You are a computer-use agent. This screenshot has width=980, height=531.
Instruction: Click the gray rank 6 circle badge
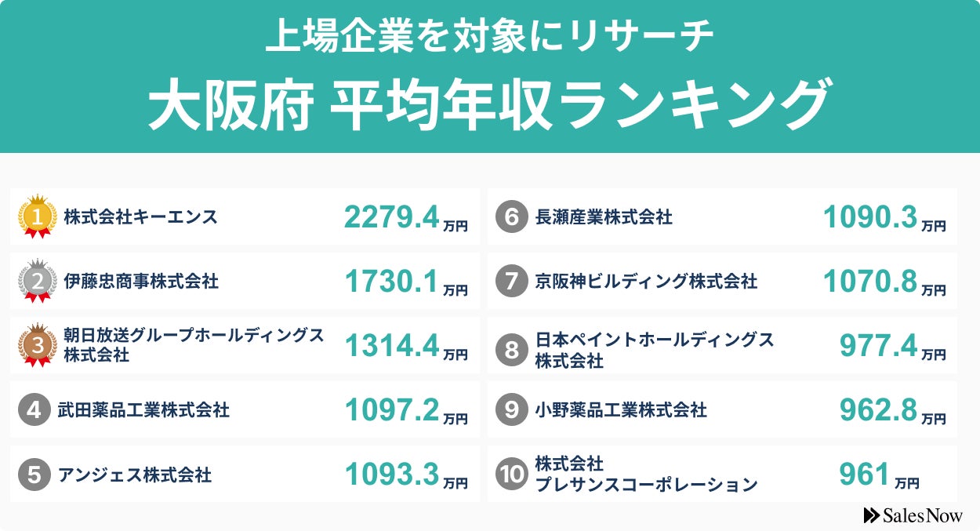(512, 217)
